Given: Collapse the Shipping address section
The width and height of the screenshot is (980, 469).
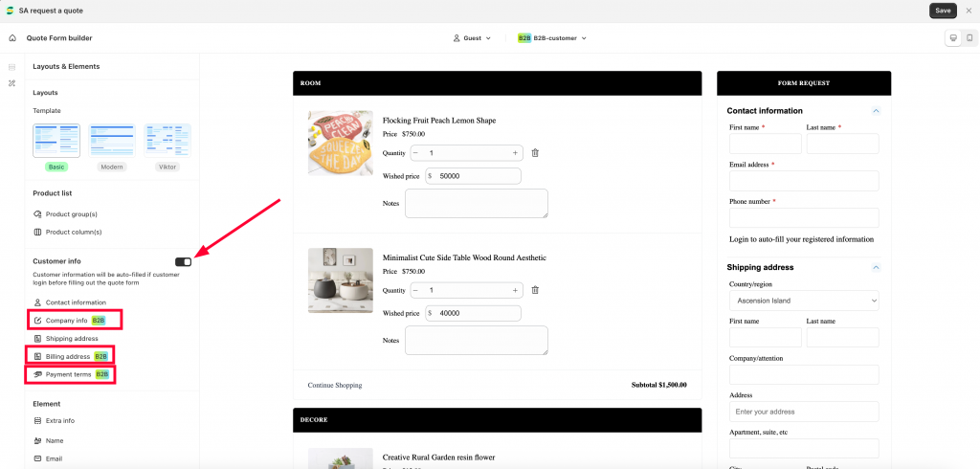Looking at the screenshot, I should tap(876, 268).
